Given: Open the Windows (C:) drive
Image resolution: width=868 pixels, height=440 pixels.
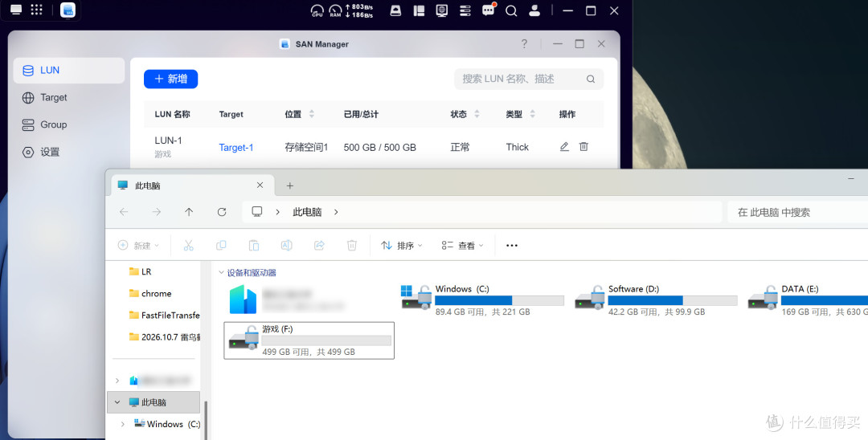Looking at the screenshot, I should tap(481, 299).
